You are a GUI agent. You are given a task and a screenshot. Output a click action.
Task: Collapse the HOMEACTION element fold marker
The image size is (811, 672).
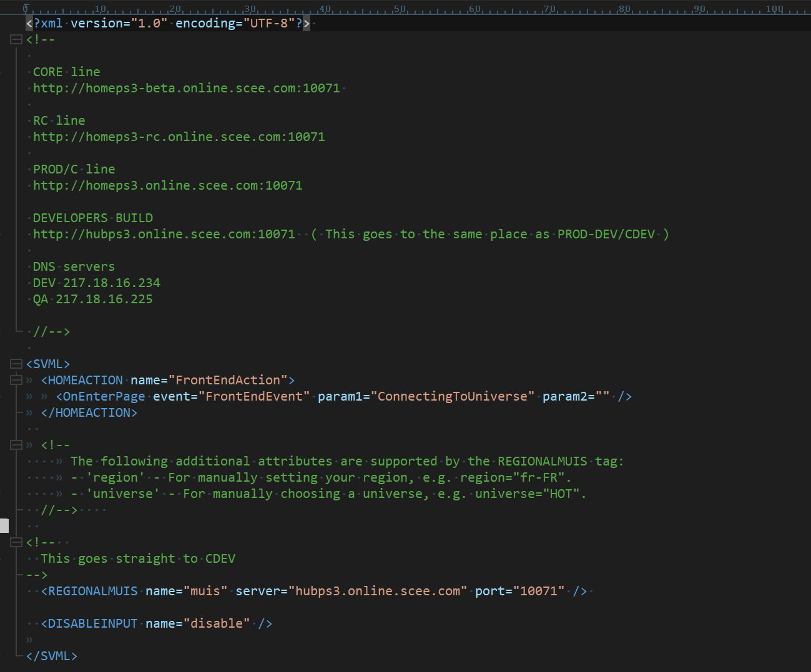[16, 380]
